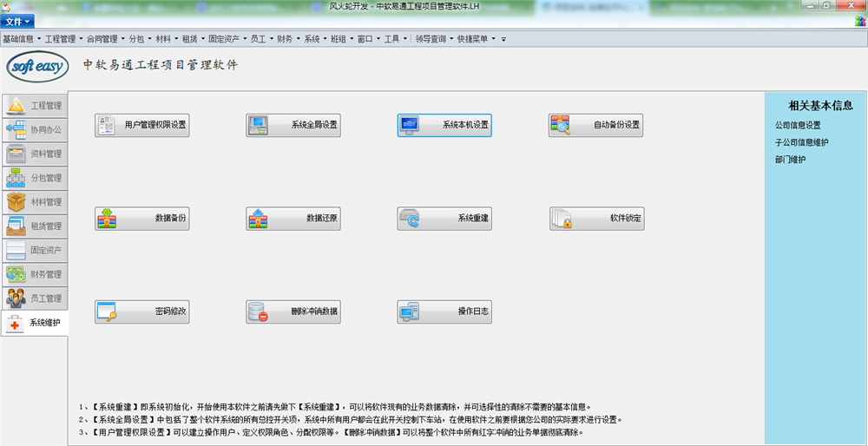This screenshot has height=446, width=868.
Task: Click the 系统重建 refresh icon
Action: point(409,219)
